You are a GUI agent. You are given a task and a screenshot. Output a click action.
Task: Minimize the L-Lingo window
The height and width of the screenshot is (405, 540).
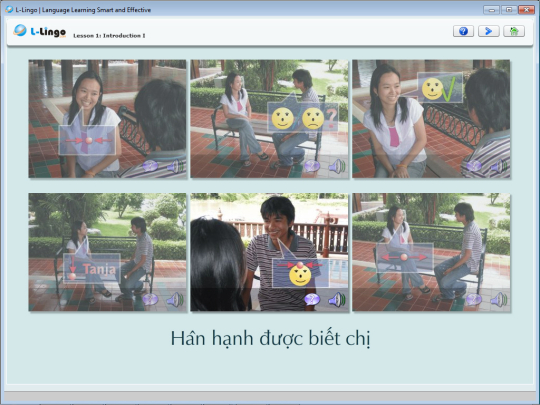tap(491, 10)
